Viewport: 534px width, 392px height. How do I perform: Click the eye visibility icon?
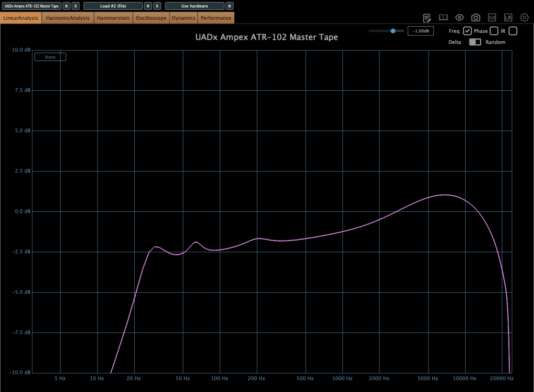click(x=459, y=18)
